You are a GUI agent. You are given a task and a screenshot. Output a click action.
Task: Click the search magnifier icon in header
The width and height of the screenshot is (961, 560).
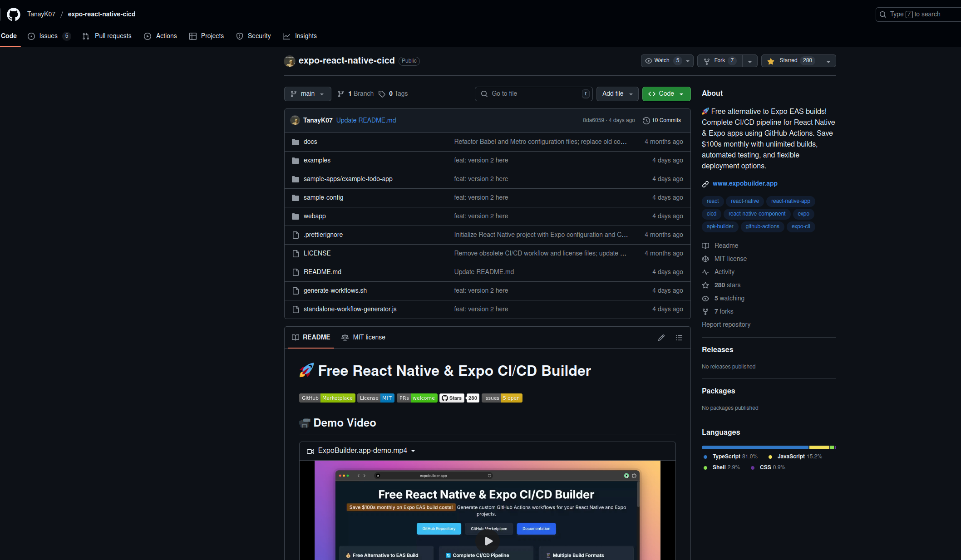[883, 15]
